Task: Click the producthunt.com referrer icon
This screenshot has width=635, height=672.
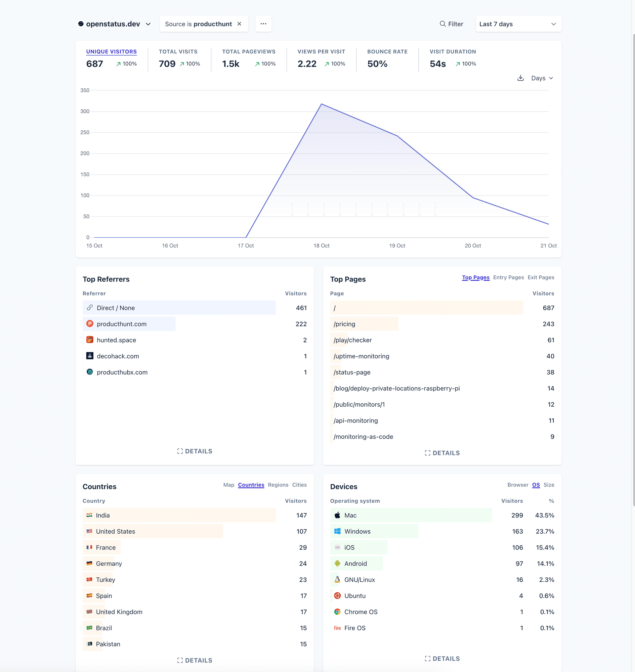Action: coord(90,324)
